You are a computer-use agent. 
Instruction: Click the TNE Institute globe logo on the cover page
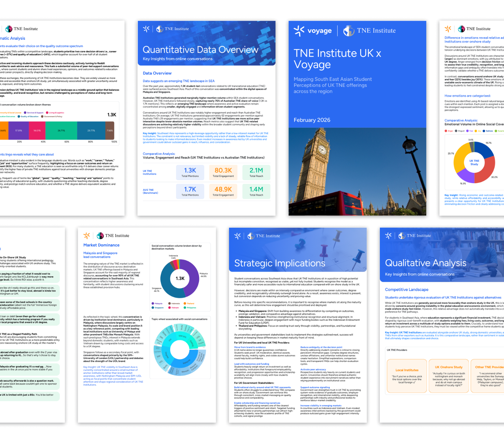click(348, 31)
